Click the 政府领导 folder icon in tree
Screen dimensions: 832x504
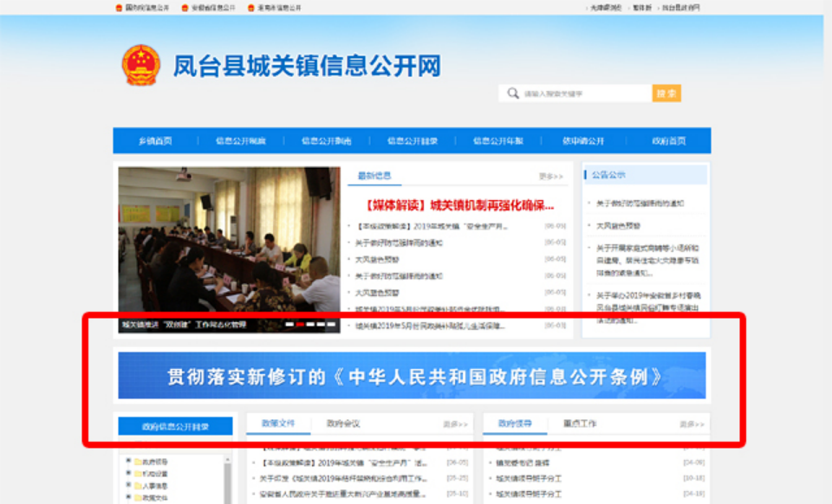[x=137, y=462]
